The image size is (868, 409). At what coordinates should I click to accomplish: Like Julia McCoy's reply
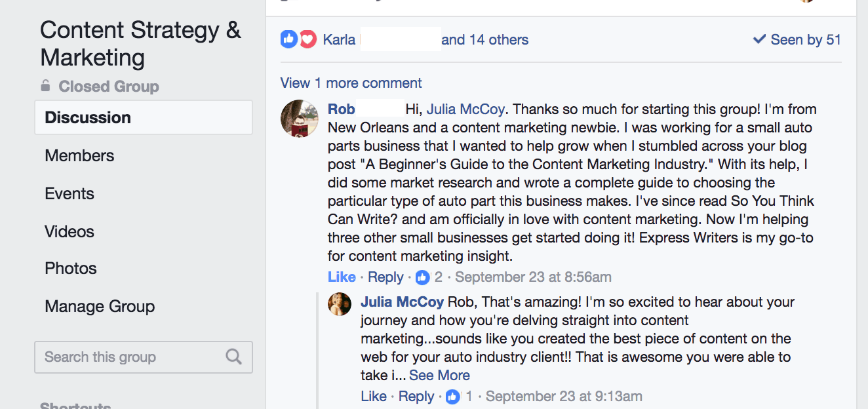coord(374,397)
